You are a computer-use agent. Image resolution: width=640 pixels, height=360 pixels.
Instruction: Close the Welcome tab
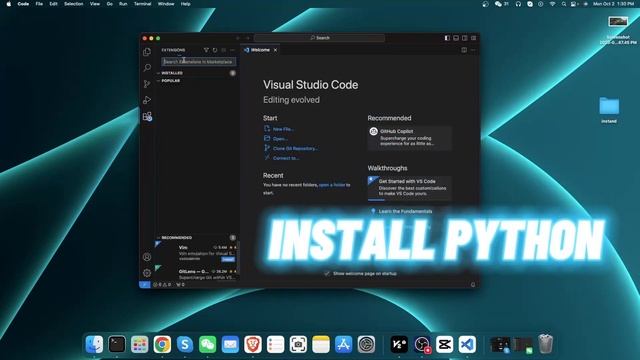tap(276, 50)
